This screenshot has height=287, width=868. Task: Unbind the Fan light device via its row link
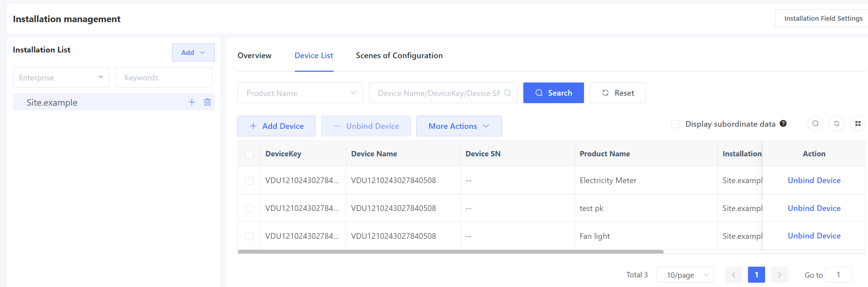coord(814,236)
